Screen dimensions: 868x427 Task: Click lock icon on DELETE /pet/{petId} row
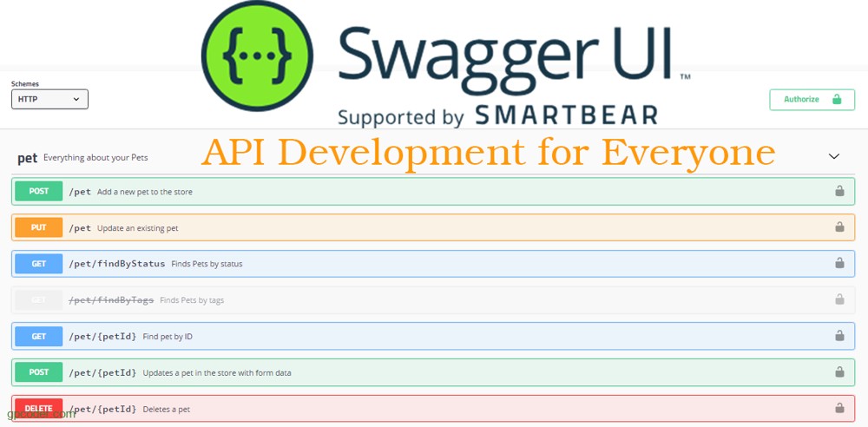tap(839, 408)
